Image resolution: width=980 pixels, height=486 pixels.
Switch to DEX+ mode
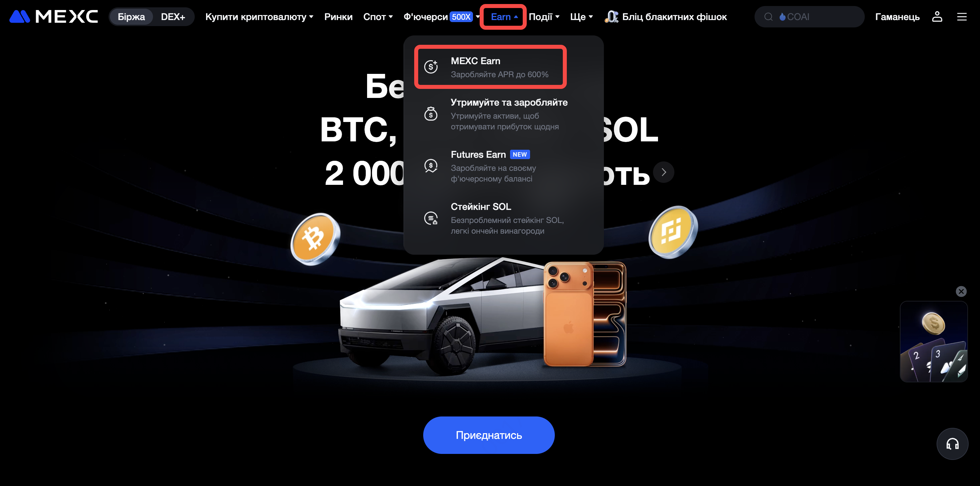coord(173,17)
